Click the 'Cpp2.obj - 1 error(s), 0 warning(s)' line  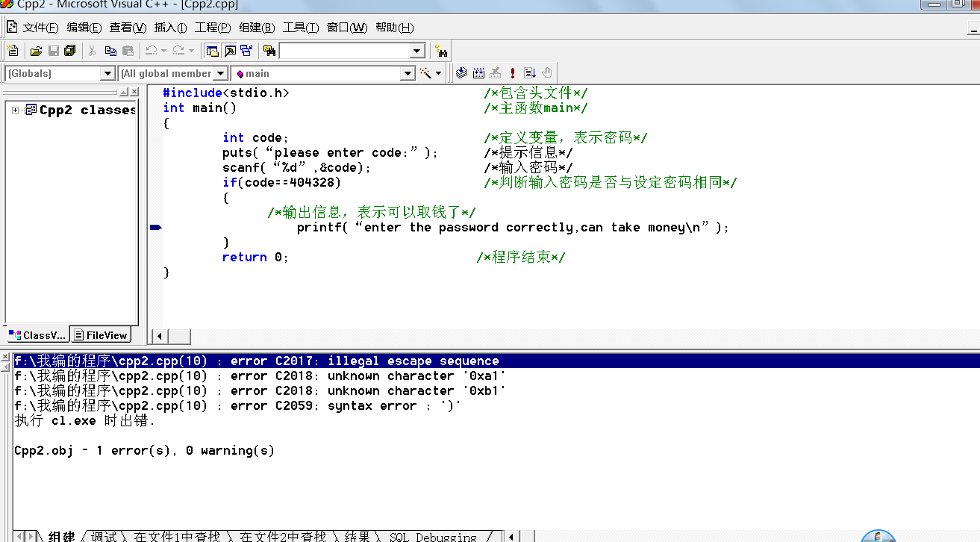tap(144, 451)
